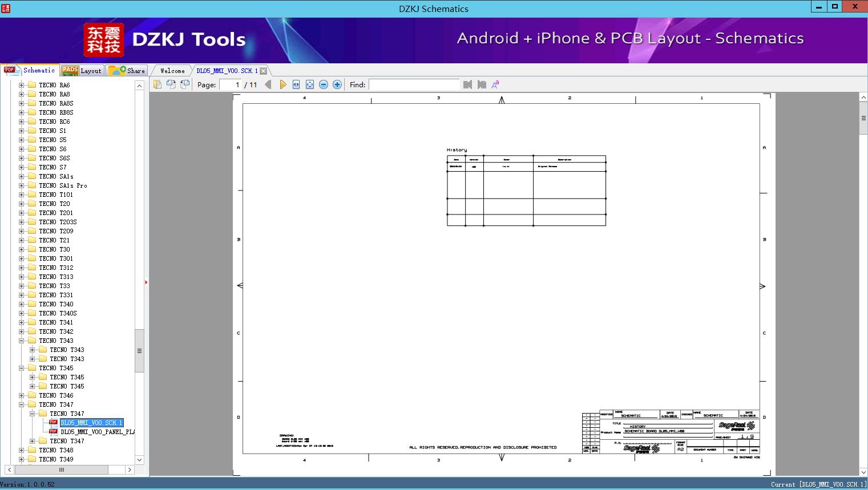Viewport: 868px width, 490px height.
Task: Go to the previous page arrow
Action: point(268,84)
